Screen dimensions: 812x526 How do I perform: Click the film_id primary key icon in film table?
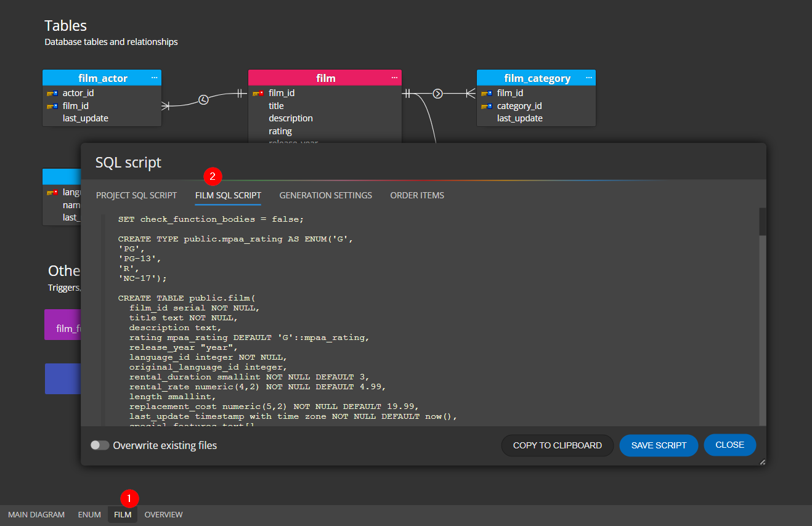point(258,93)
